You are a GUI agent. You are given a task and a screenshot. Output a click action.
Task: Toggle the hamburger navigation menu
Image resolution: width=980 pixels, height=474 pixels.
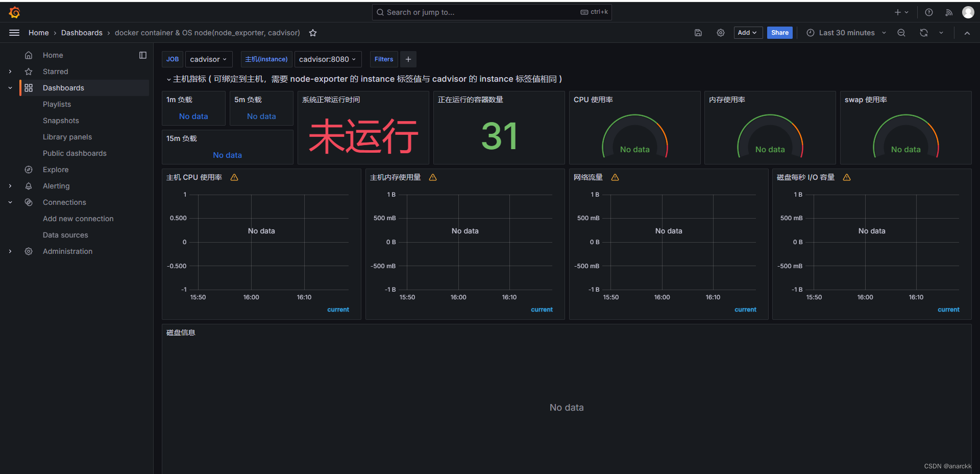pyautogui.click(x=14, y=33)
